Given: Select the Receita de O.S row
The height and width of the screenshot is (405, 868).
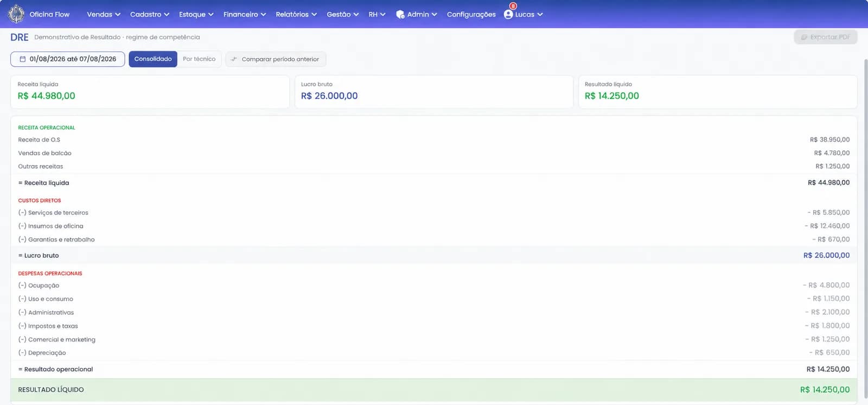Looking at the screenshot, I should pyautogui.click(x=434, y=140).
